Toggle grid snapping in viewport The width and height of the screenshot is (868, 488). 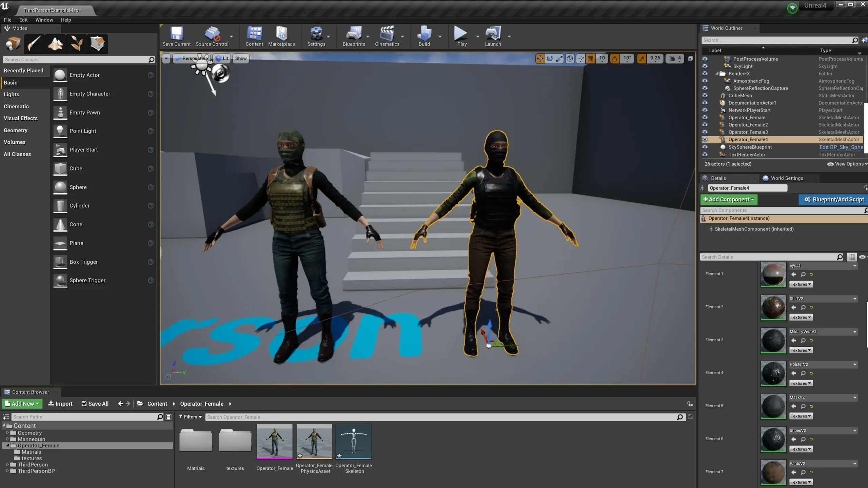590,59
